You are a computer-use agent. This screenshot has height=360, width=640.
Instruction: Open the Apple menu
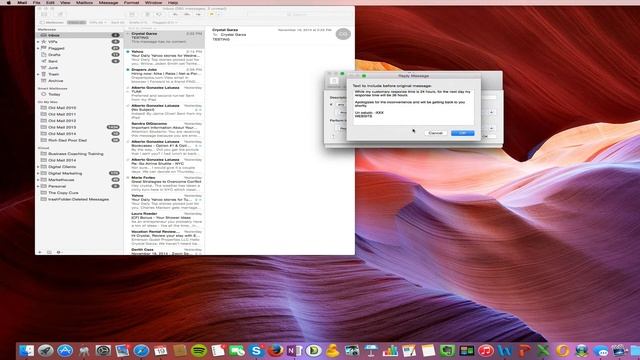[x=9, y=2]
